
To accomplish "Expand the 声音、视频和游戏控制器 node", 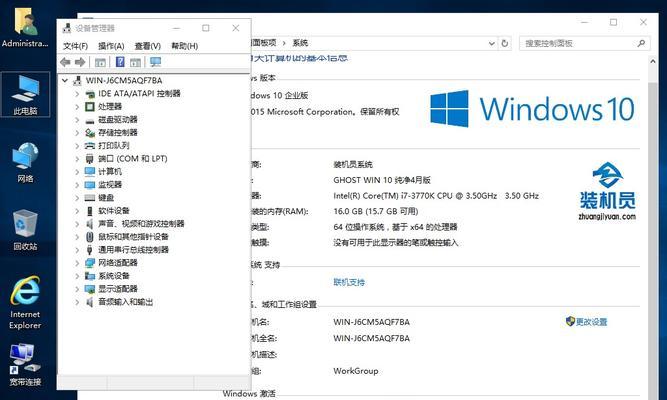I will 77,224.
